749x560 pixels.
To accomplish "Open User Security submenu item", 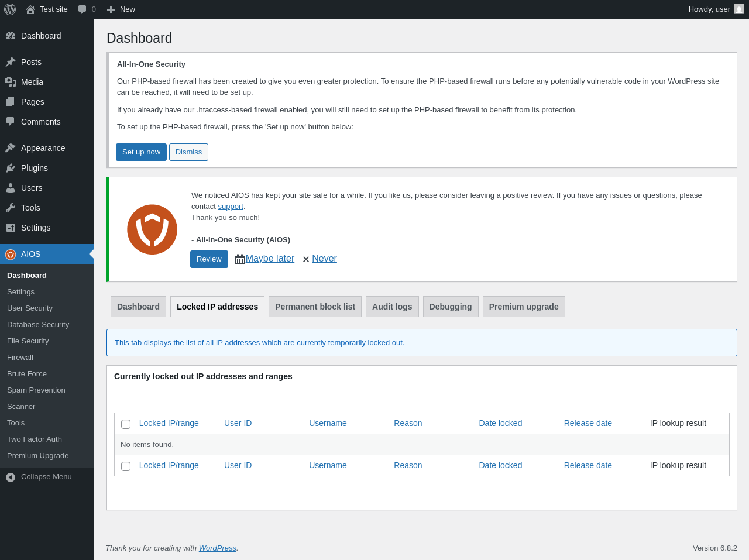I will pos(47,308).
